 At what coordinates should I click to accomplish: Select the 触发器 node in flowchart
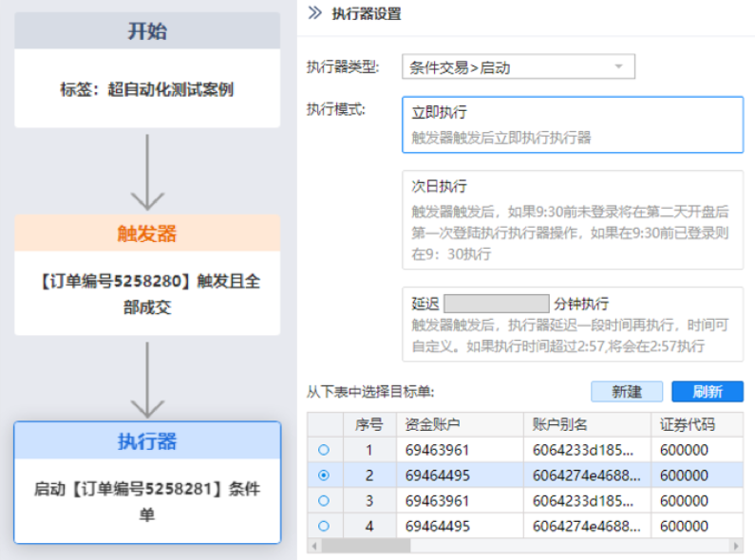pos(147,273)
